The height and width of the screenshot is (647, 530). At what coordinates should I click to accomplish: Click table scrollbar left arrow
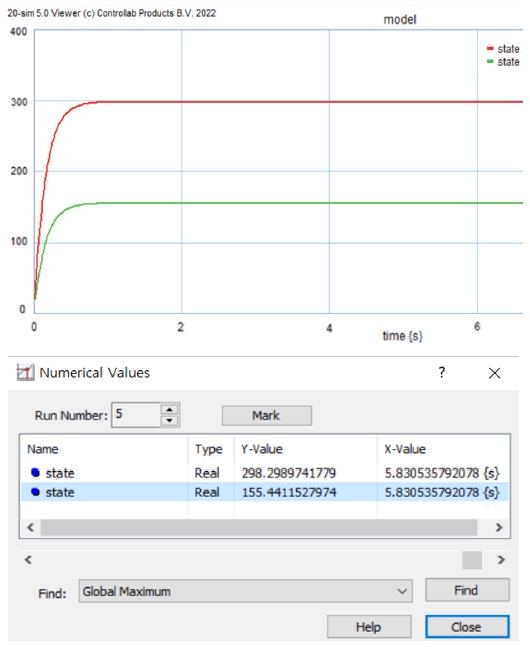(30, 527)
